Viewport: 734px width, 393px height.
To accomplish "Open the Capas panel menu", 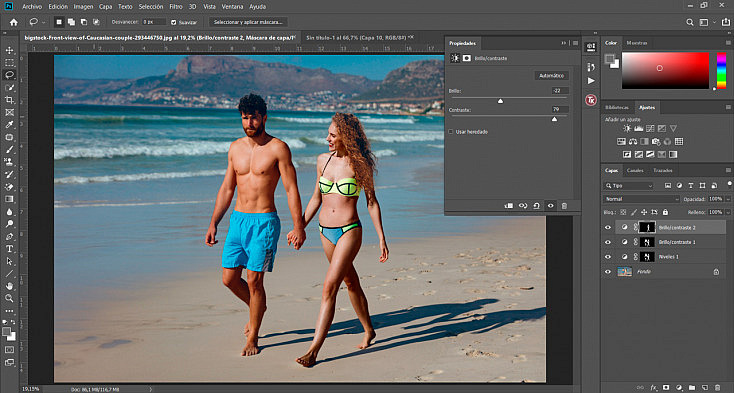I will pos(728,170).
